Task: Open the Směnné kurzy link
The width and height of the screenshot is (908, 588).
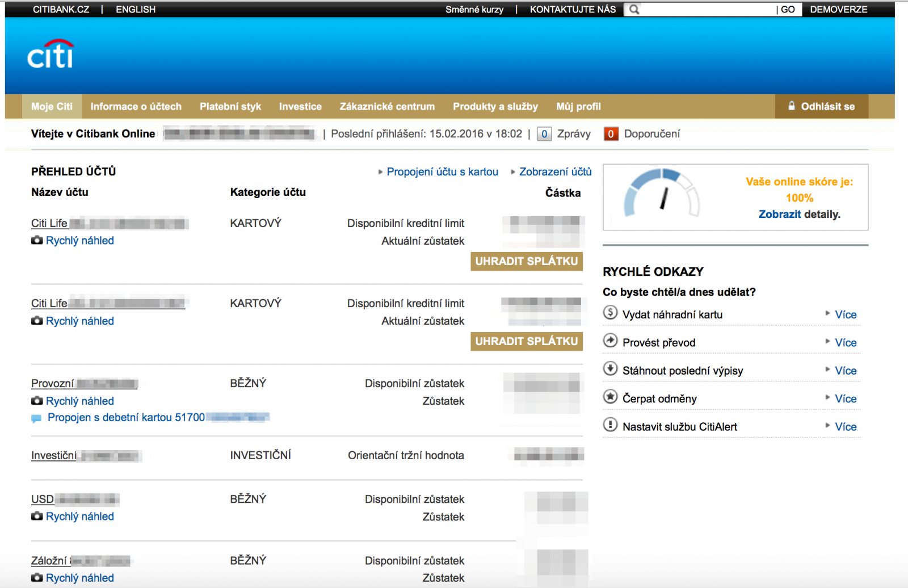Action: click(474, 10)
